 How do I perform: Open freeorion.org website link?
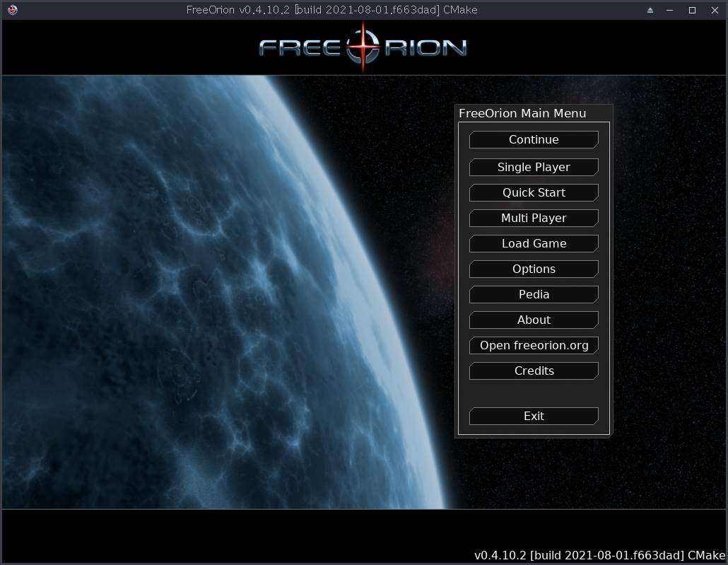534,345
